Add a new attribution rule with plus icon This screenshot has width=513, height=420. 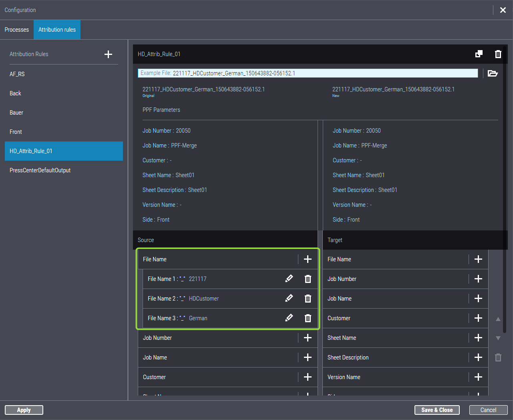pyautogui.click(x=108, y=55)
